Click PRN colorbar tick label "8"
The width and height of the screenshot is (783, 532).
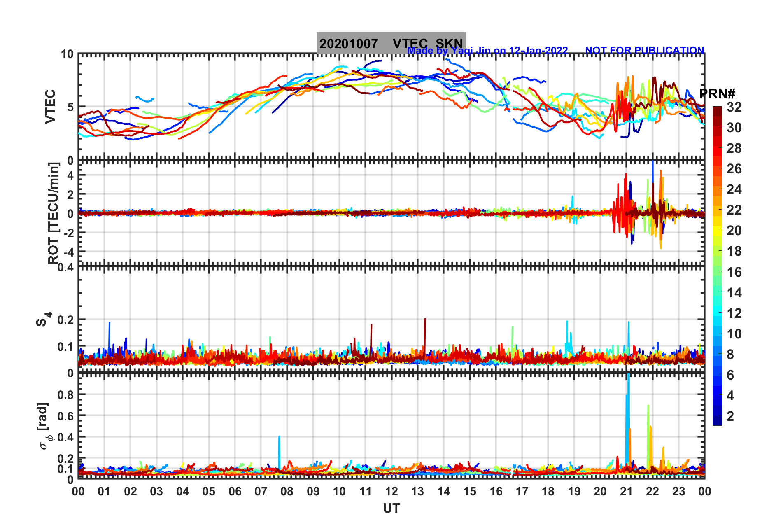click(x=730, y=355)
